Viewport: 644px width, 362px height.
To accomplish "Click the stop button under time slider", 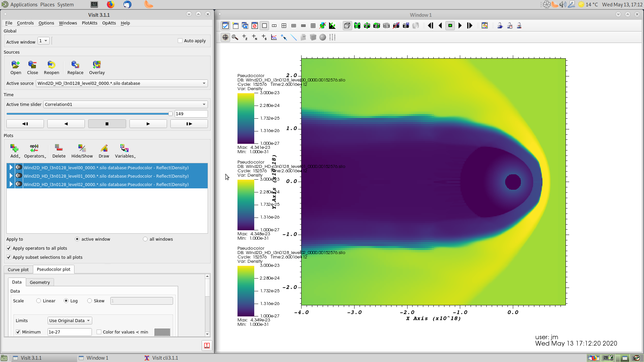I will 107,124.
